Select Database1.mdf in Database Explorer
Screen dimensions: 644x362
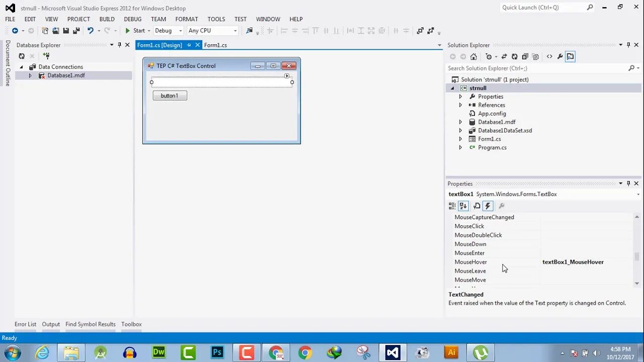click(66, 75)
